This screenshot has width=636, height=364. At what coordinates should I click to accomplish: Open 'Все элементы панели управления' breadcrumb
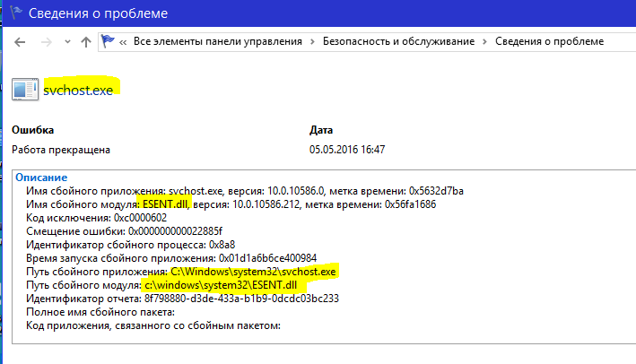[218, 41]
